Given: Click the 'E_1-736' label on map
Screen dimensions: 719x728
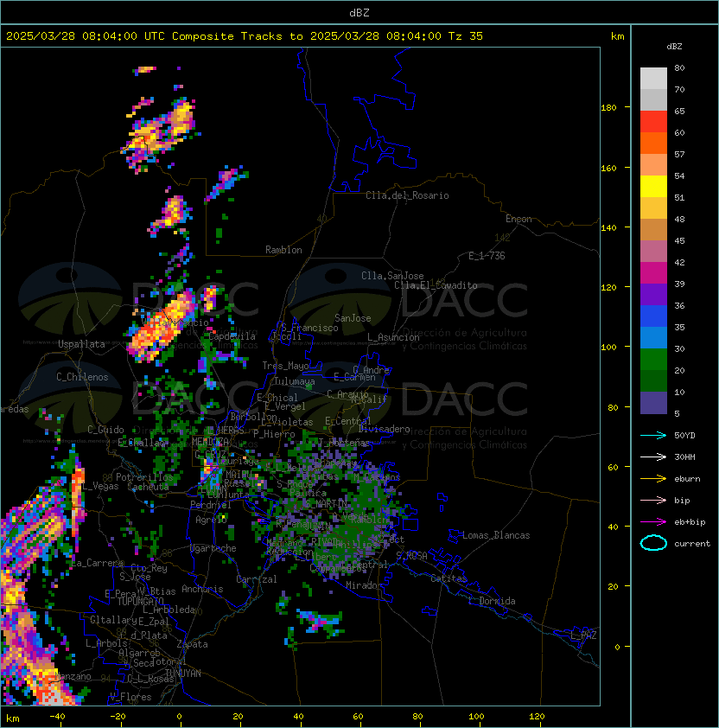Looking at the screenshot, I should coord(487,256).
